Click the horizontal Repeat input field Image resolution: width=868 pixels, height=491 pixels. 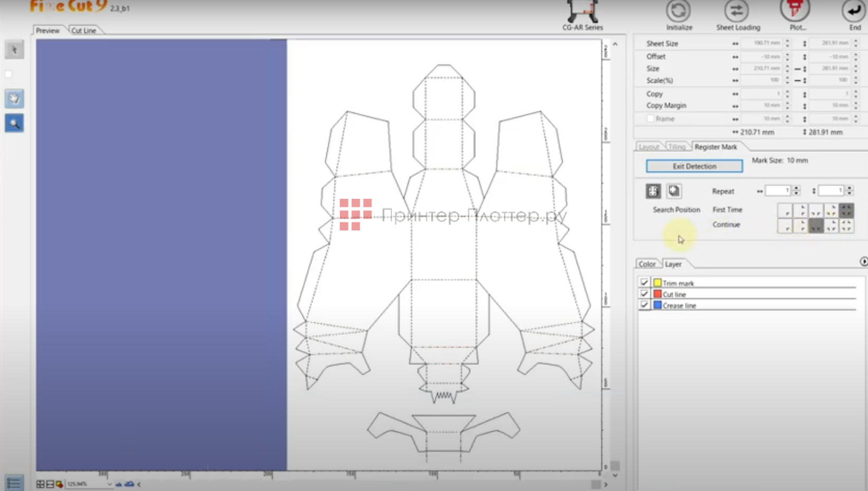pyautogui.click(x=778, y=191)
